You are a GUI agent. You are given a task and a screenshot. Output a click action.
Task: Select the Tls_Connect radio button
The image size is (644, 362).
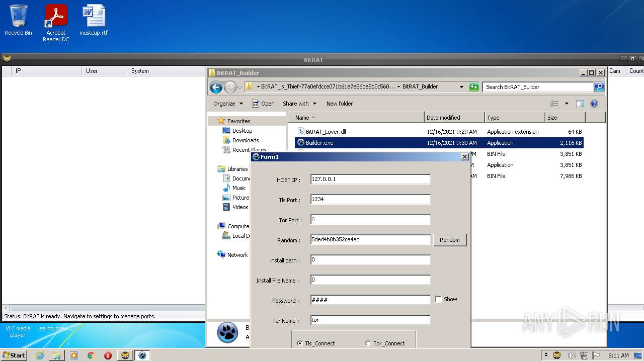(x=300, y=343)
